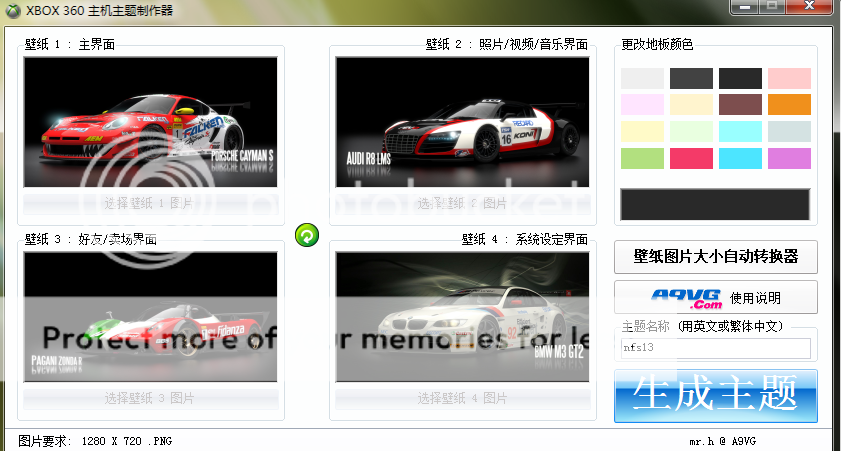Image resolution: width=841 pixels, height=451 pixels.
Task: Click the 主题名称 text field containing nfs13
Action: click(x=715, y=348)
